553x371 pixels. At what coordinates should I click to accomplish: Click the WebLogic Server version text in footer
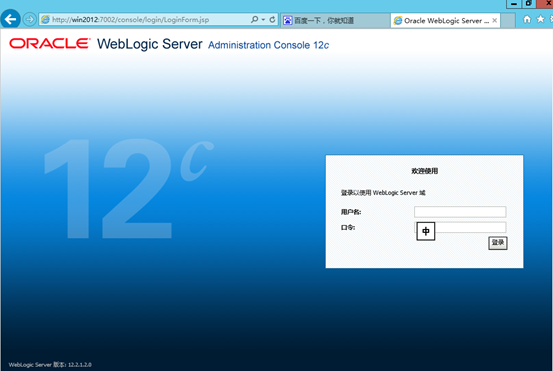[x=50, y=365]
